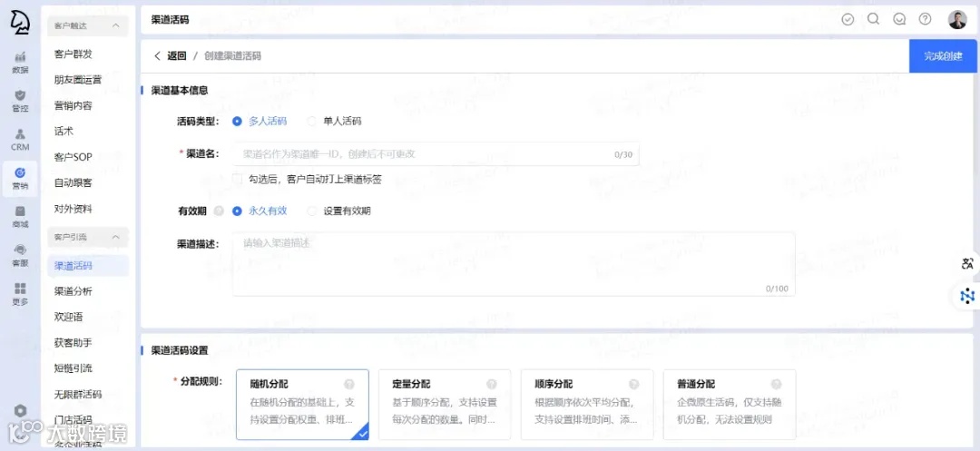Screen dimensions: 980x451
Task: Open the 数据 section in the sidebar
Action: tap(20, 63)
